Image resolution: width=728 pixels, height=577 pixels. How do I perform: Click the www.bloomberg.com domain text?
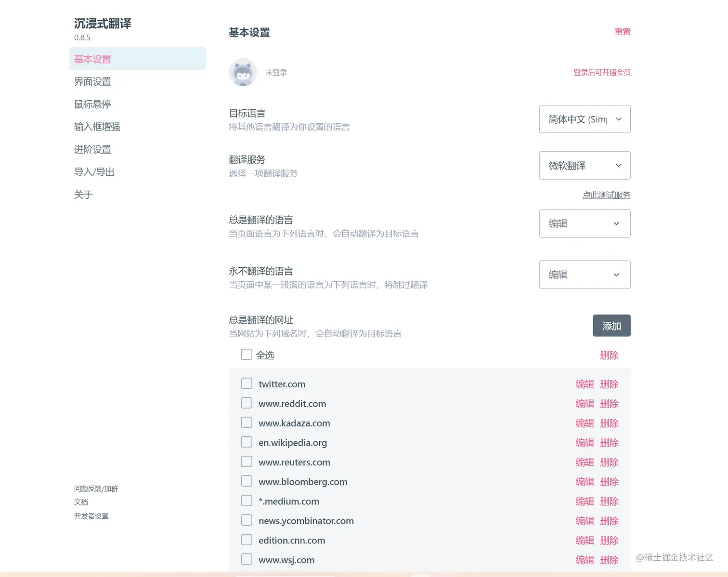point(303,482)
